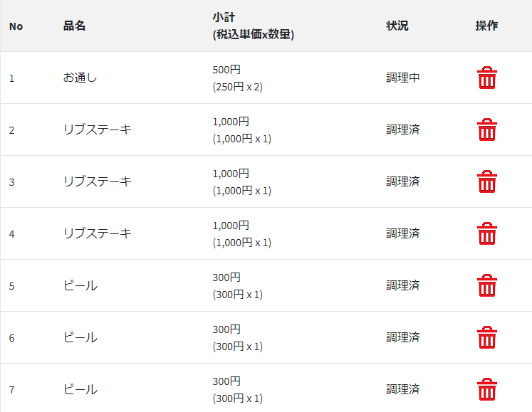Remove order No 3 リブステーキ via trash
Screen dimensions: 532x412
click(486, 181)
